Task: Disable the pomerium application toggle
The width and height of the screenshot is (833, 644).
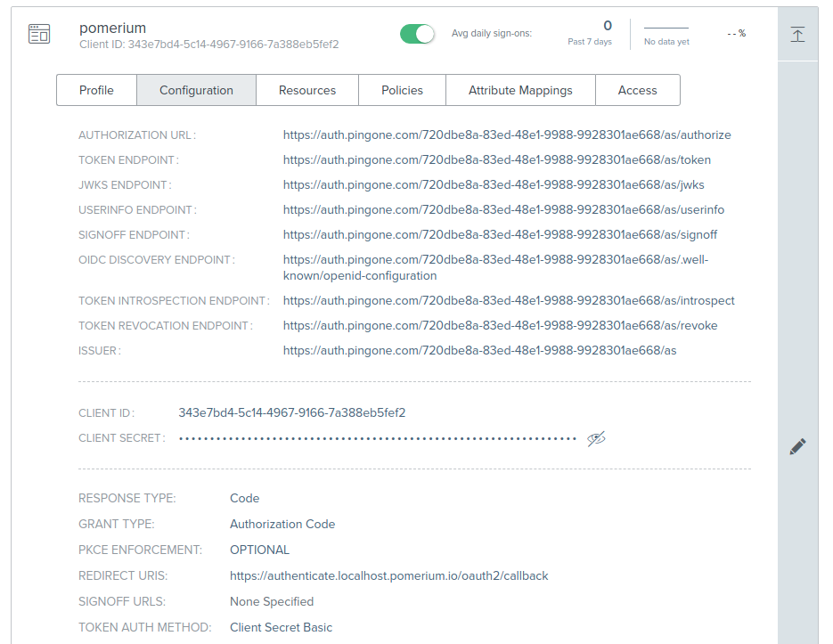Action: [417, 34]
